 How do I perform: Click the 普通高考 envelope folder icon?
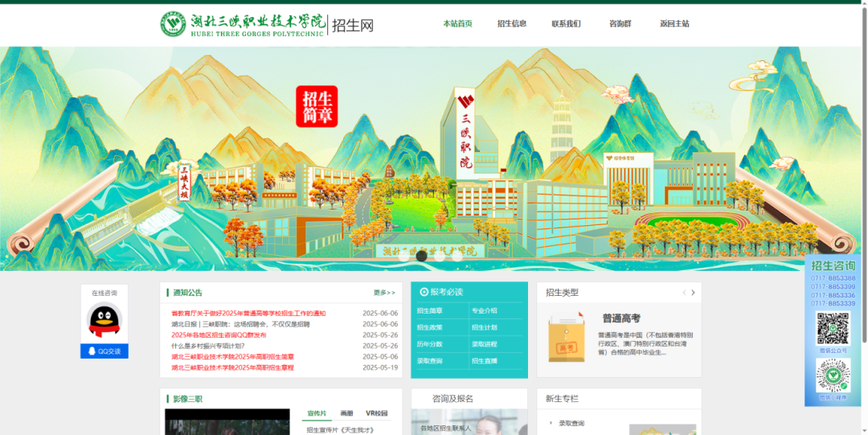(x=566, y=339)
